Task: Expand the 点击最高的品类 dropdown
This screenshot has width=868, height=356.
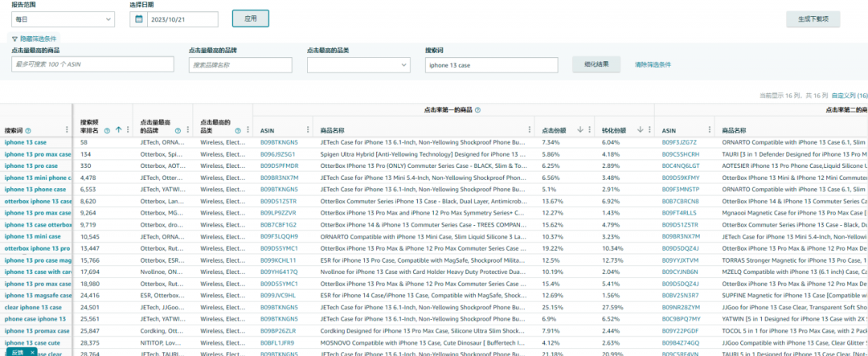Action: tap(358, 65)
